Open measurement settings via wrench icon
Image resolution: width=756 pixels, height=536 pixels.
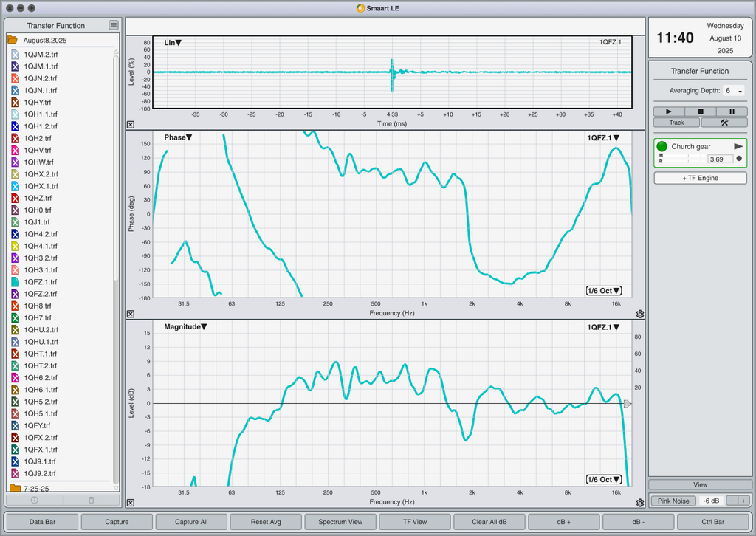724,123
